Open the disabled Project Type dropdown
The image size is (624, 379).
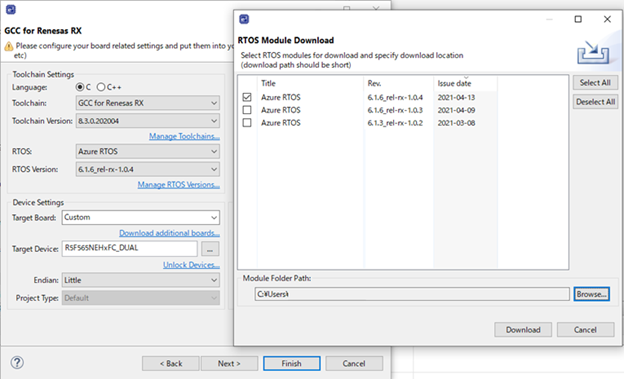(x=140, y=298)
